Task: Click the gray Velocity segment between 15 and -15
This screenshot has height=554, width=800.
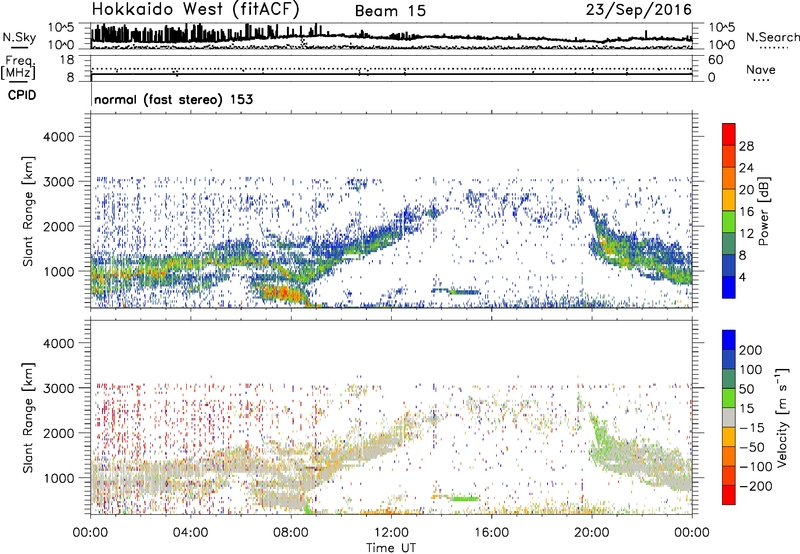Action: [x=729, y=417]
